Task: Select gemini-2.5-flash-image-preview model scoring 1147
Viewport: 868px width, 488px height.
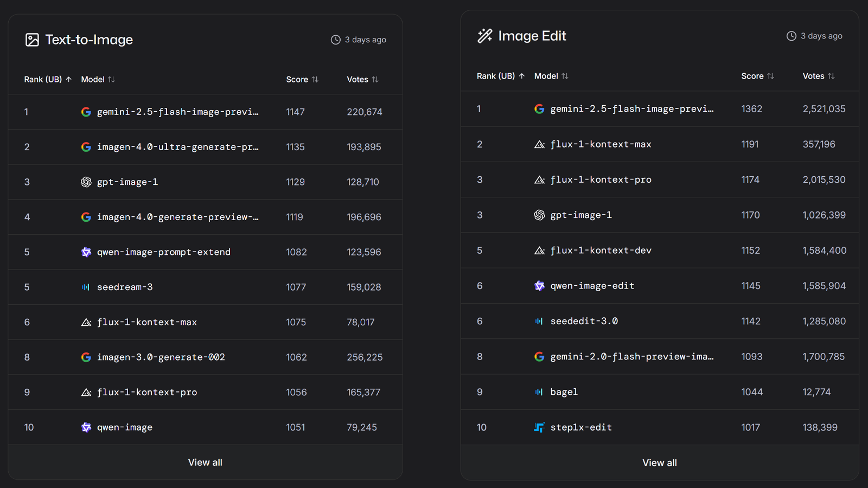Action: (x=178, y=112)
